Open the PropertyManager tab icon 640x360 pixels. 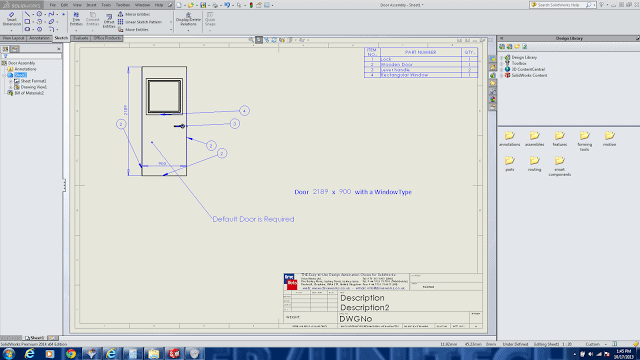point(15,49)
